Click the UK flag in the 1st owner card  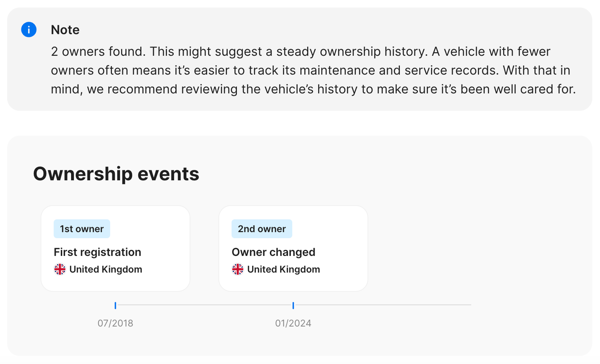[60, 269]
